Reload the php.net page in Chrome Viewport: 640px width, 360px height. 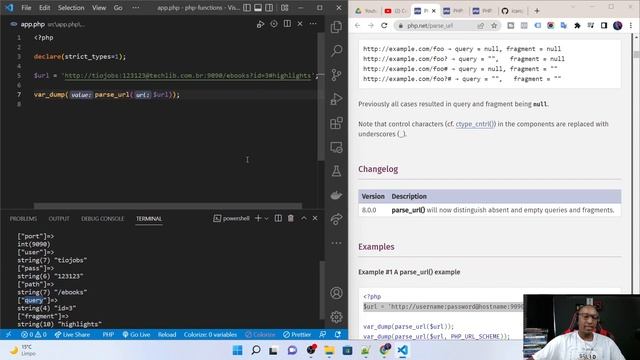384,26
